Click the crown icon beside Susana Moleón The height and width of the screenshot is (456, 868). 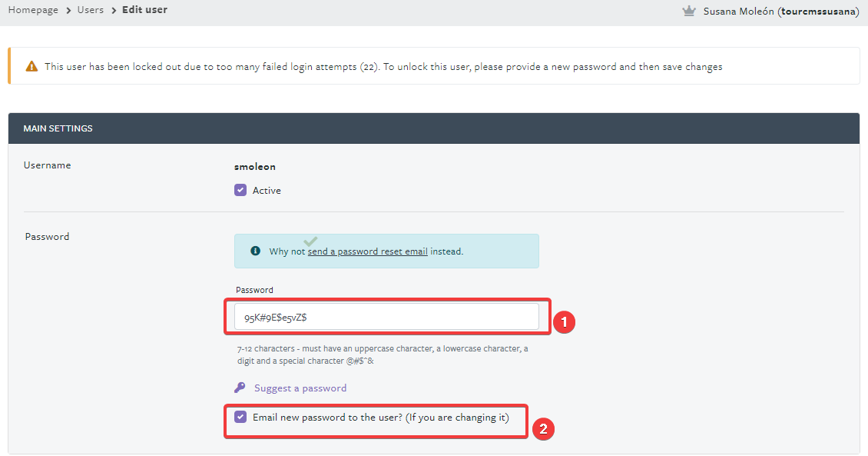(689, 11)
